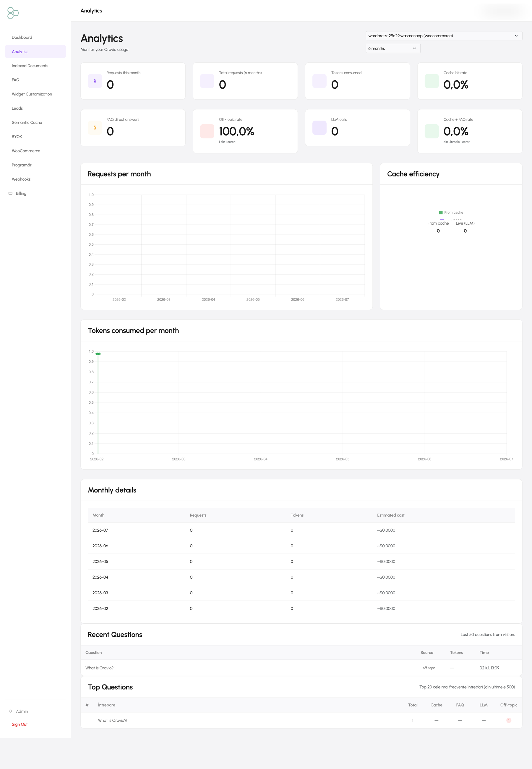This screenshot has height=769, width=532.
Task: Click the Requests per month chart heading
Action: click(119, 174)
